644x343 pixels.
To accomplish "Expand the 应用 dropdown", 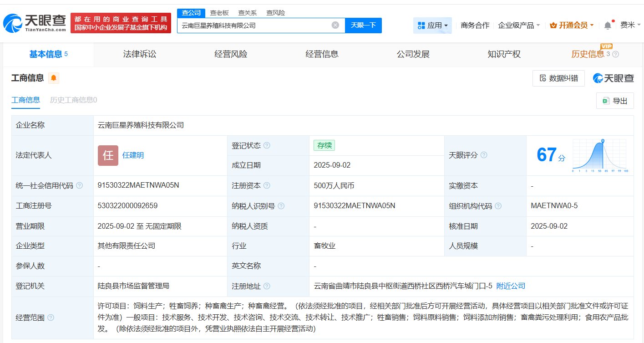I will click(x=432, y=26).
